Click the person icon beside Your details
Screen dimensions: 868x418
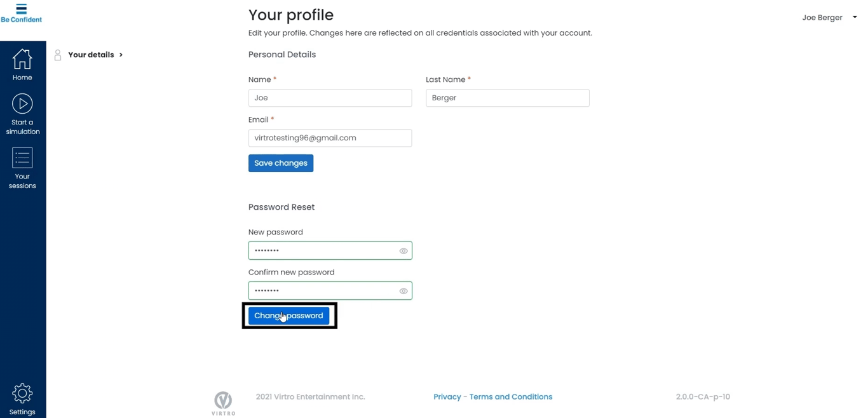[58, 55]
